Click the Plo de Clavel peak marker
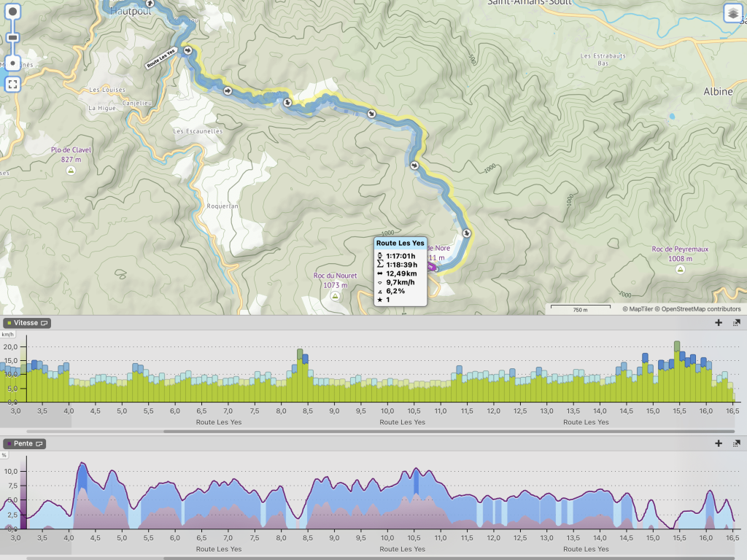This screenshot has height=560, width=747. click(x=71, y=171)
